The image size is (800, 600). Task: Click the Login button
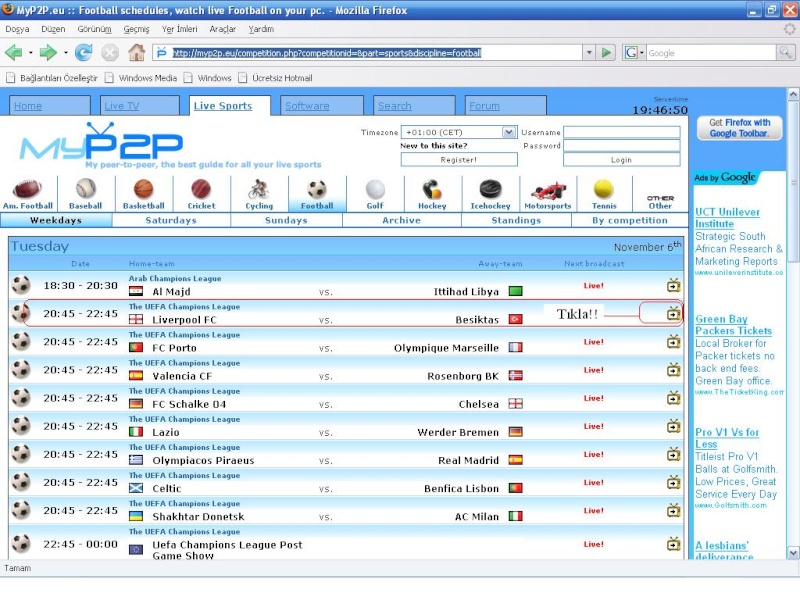click(621, 160)
